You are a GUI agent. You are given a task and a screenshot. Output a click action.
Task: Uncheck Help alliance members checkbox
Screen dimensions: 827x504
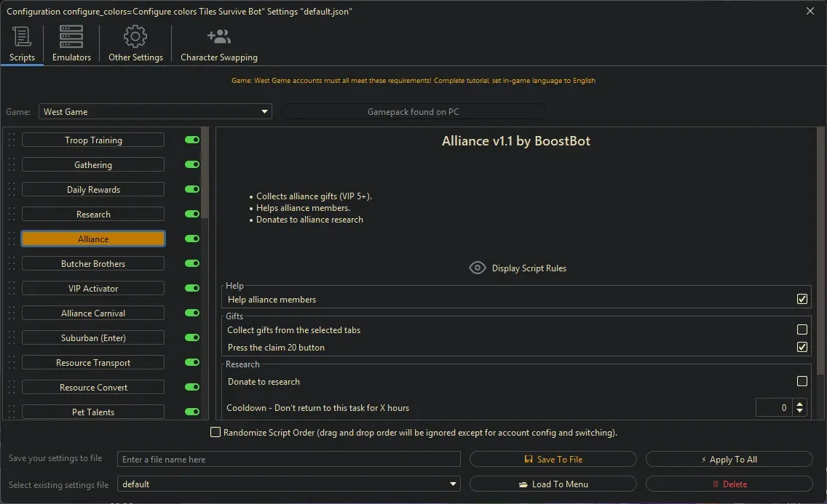(x=802, y=299)
